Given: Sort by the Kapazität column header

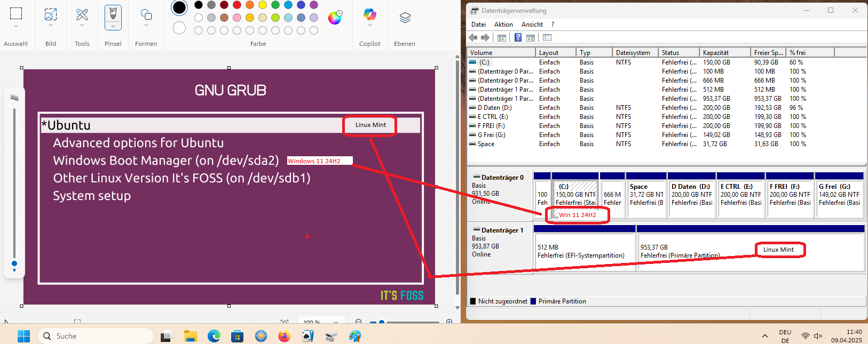Looking at the screenshot, I should point(725,52).
